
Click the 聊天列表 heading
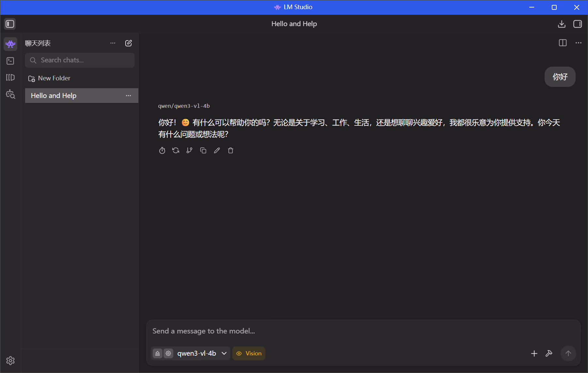pos(38,43)
